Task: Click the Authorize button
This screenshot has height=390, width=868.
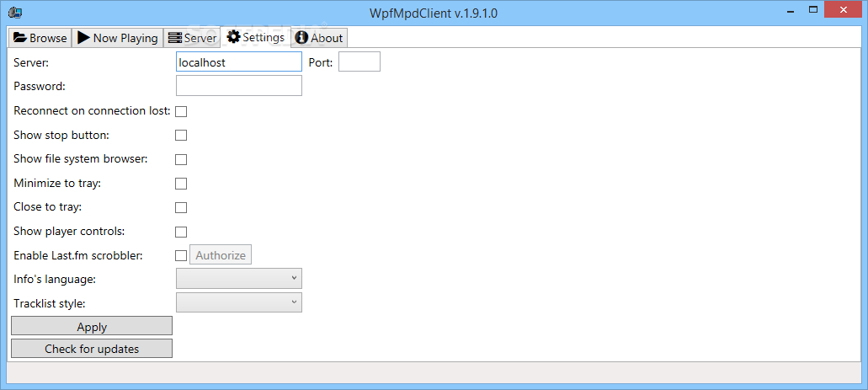Action: (221, 255)
